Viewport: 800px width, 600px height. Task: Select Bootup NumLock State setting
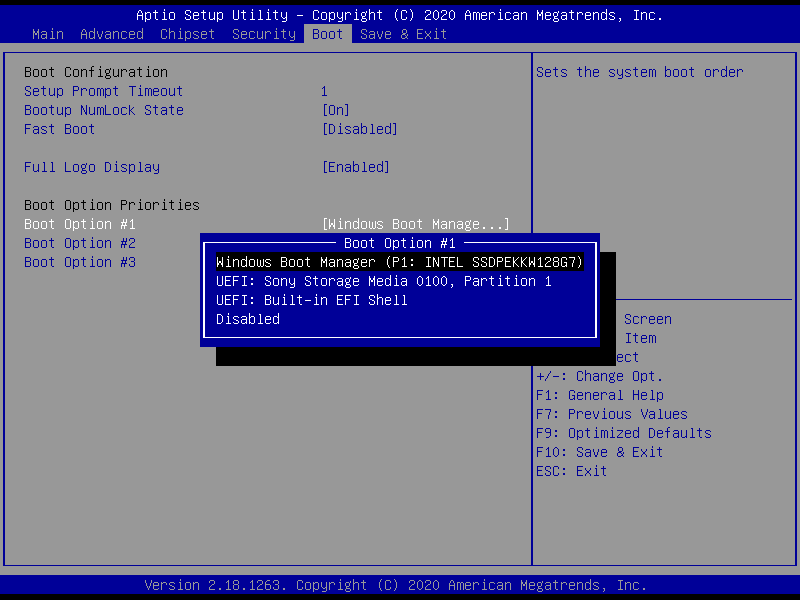pyautogui.click(x=104, y=110)
